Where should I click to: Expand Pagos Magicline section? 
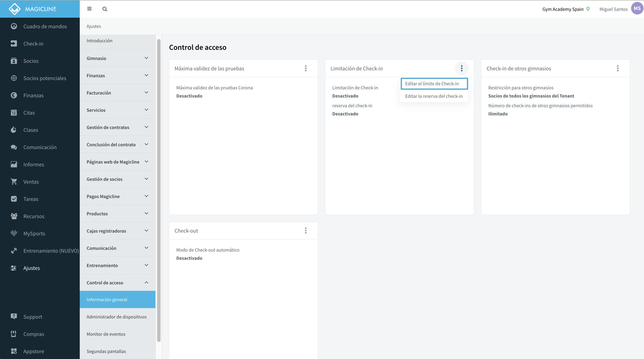pyautogui.click(x=117, y=196)
